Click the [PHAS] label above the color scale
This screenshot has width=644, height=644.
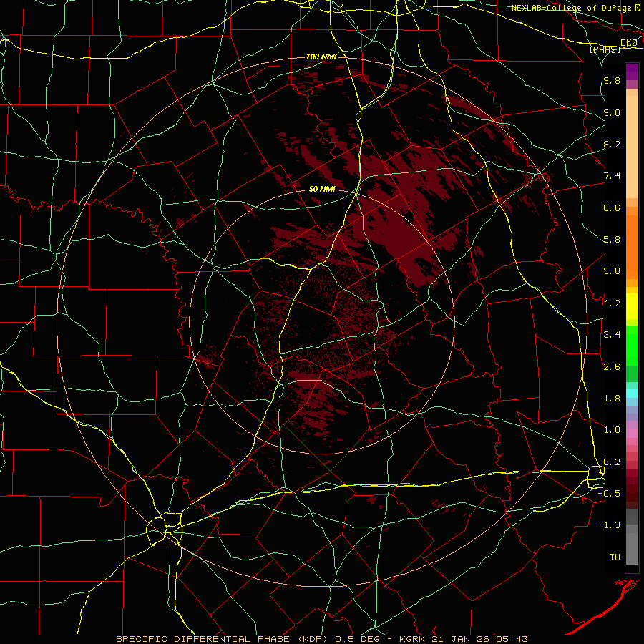[x=605, y=49]
